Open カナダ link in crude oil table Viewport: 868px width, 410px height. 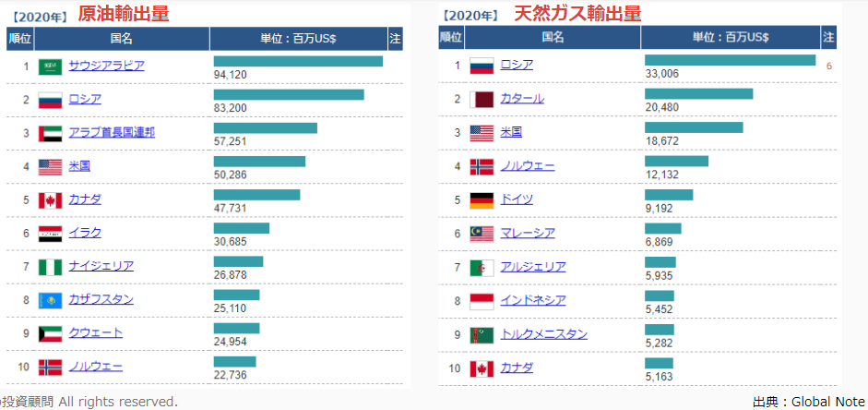tap(85, 199)
